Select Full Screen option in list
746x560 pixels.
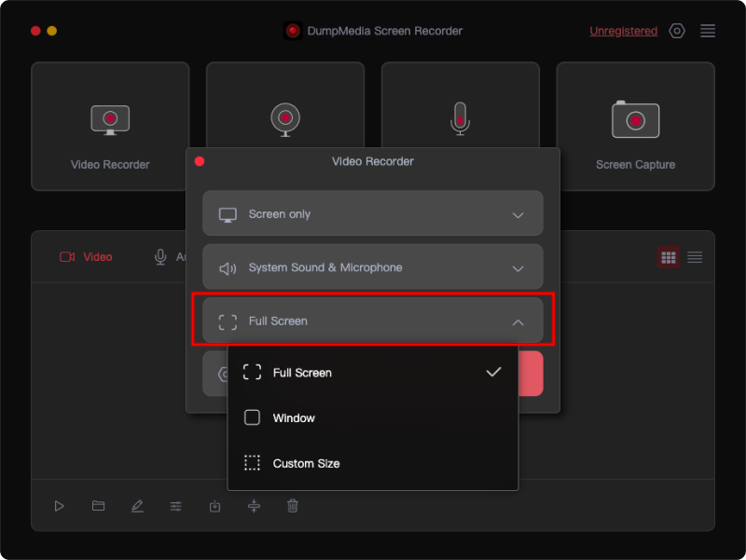tap(372, 372)
